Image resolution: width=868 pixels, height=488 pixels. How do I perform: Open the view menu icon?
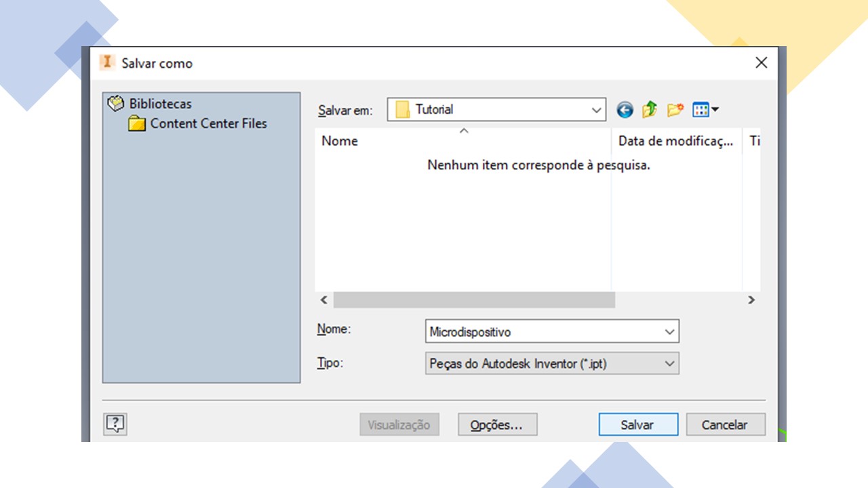pos(706,110)
